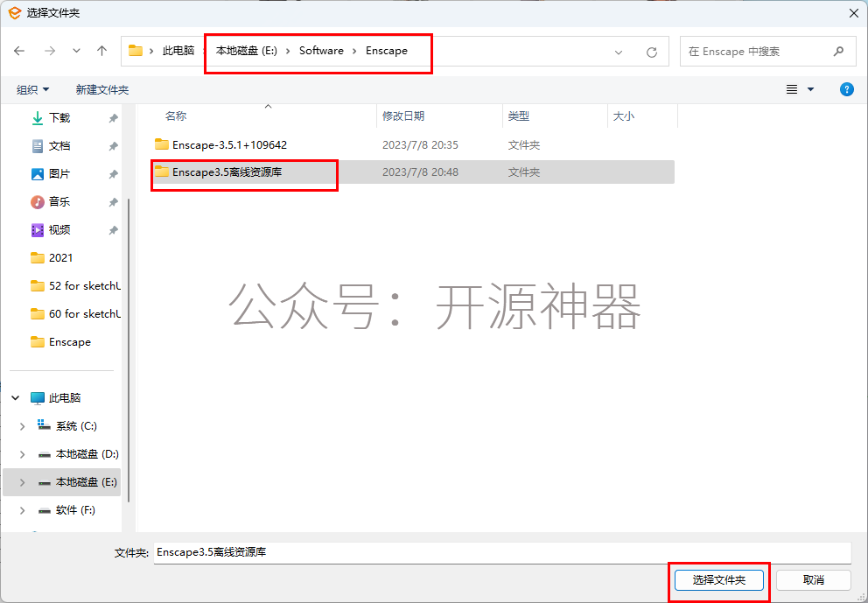Go up one folder level
868x603 pixels.
[x=101, y=51]
